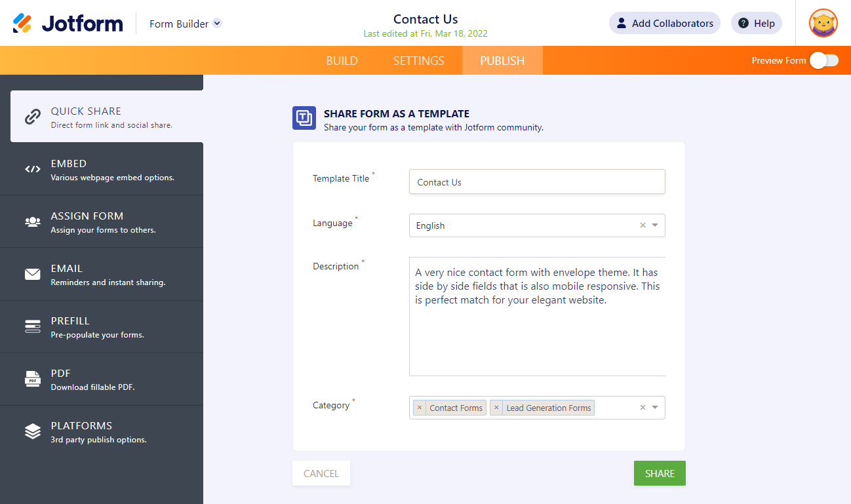This screenshot has width=851, height=504.
Task: Click the Platforms layers icon
Action: click(33, 431)
